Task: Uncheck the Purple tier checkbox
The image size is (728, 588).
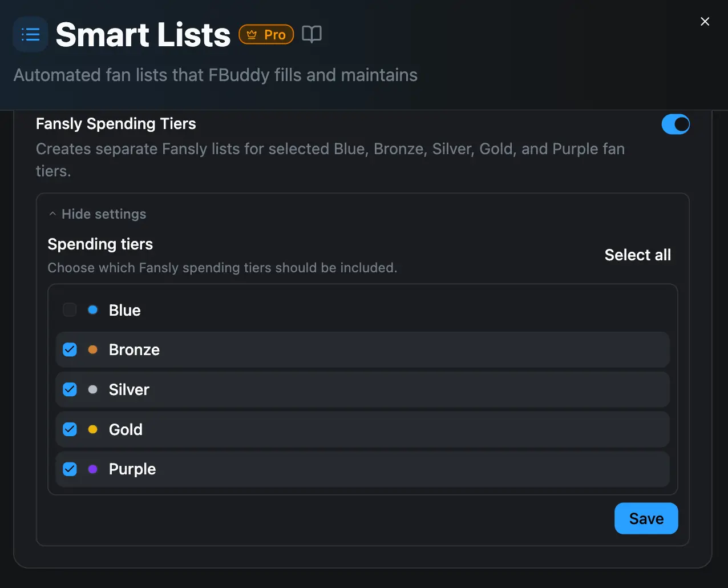Action: [x=69, y=469]
